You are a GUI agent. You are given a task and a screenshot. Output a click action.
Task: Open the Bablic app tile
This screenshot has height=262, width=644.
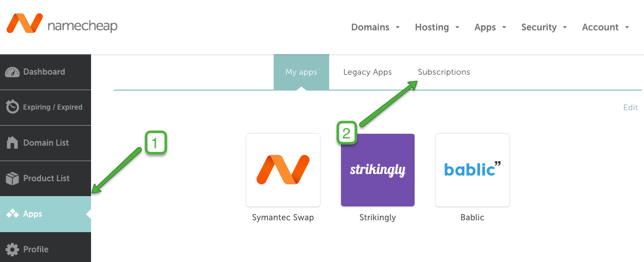click(x=472, y=170)
